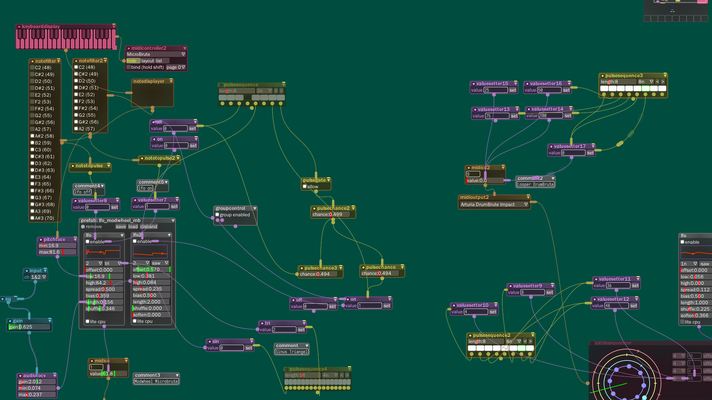The image size is (712, 400).
Task: Click the valuesetter17 module enable dot
Action: pos(551,147)
